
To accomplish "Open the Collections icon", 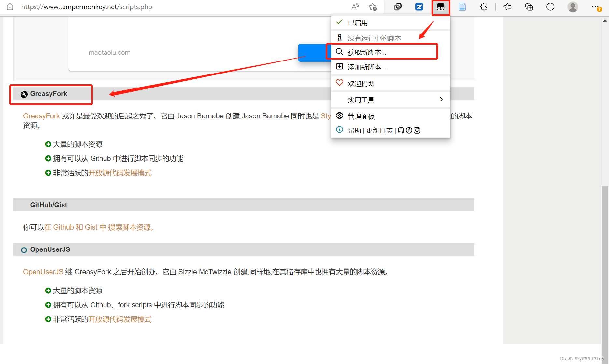I will coord(529,7).
